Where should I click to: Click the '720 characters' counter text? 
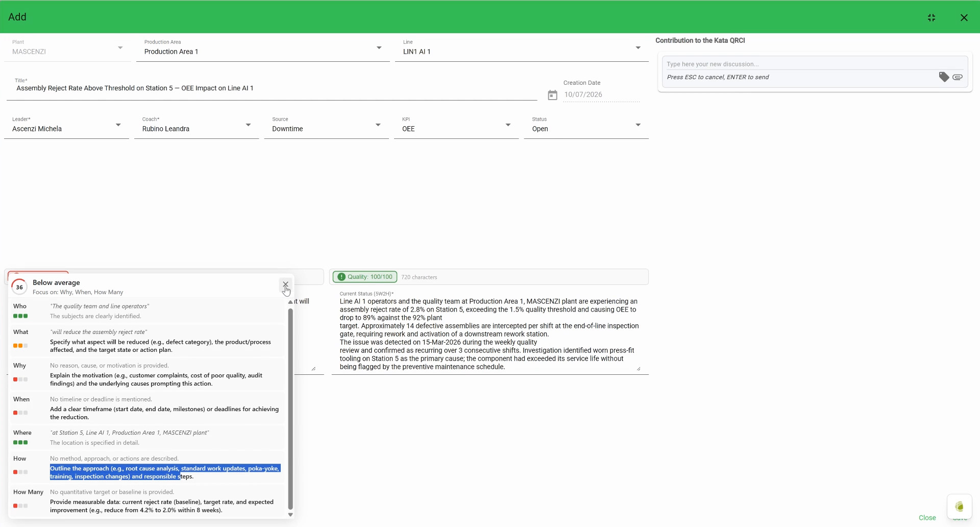coord(420,277)
